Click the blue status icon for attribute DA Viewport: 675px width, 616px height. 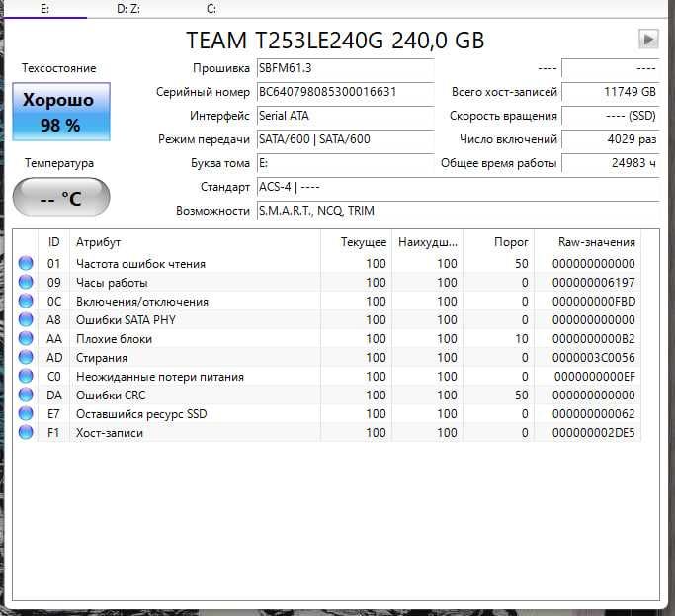tap(26, 395)
